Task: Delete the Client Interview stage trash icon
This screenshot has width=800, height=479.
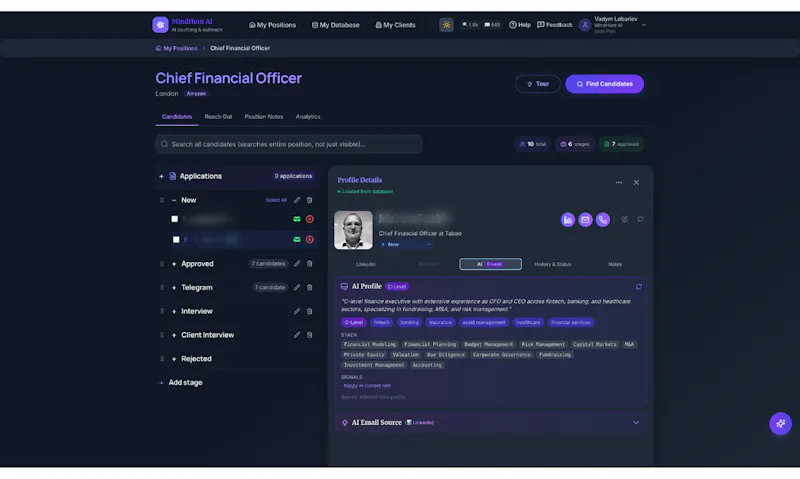Action: click(309, 335)
